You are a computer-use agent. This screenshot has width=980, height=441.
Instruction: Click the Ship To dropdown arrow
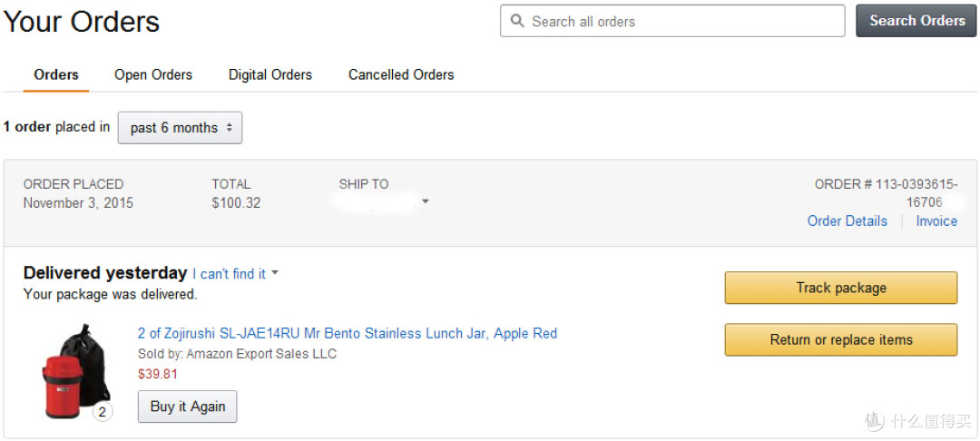pyautogui.click(x=426, y=201)
